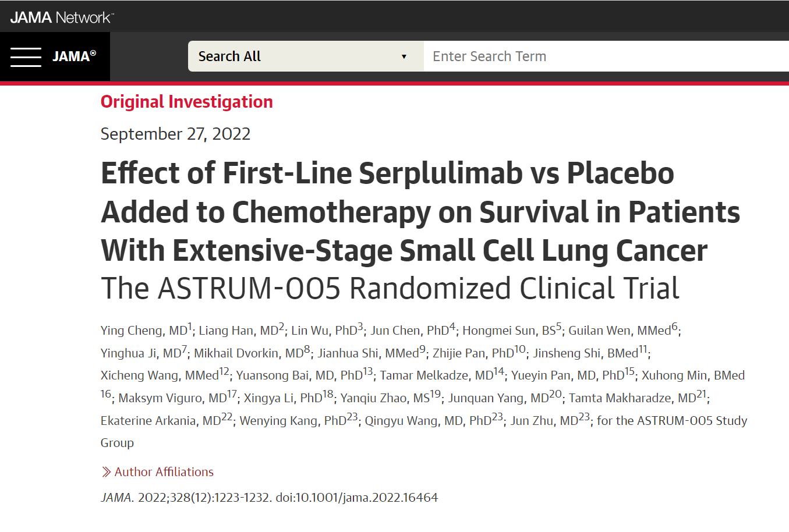Click the Author Affiliations chevron icon
Image resolution: width=789 pixels, height=532 pixels.
pyautogui.click(x=106, y=472)
